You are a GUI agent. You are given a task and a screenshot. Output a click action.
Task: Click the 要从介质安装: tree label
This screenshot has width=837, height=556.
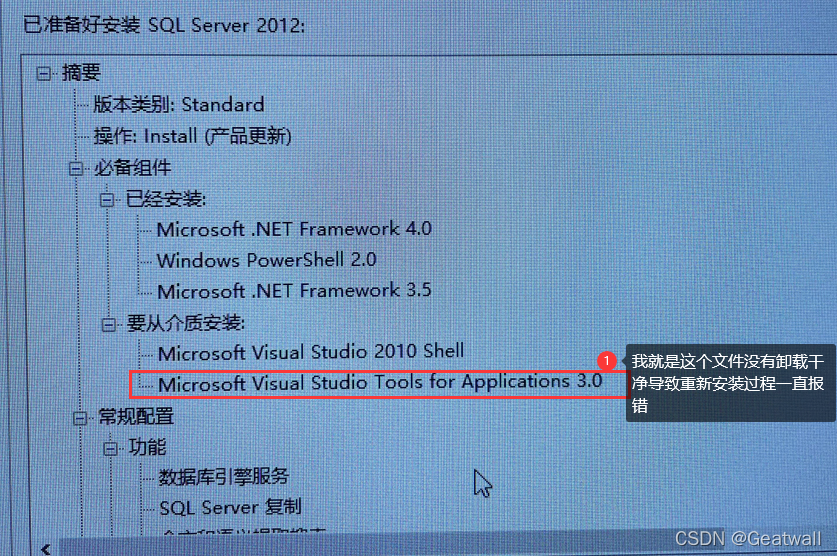pyautogui.click(x=185, y=323)
